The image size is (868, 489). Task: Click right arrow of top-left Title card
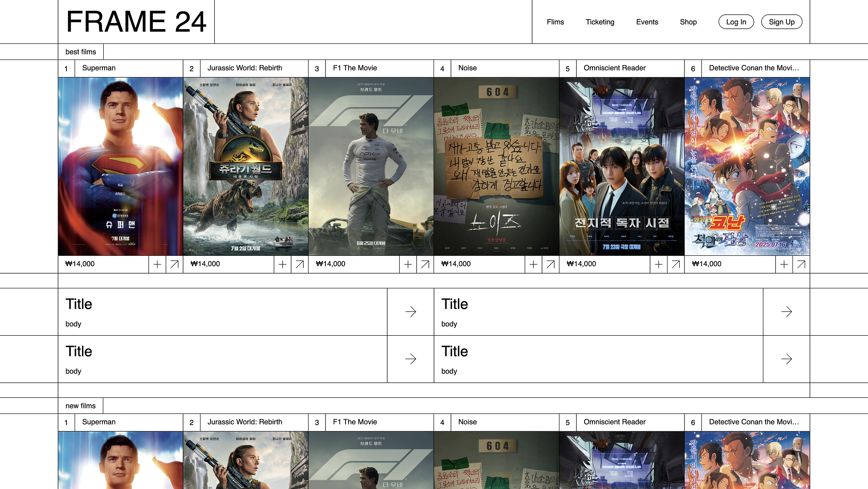411,312
